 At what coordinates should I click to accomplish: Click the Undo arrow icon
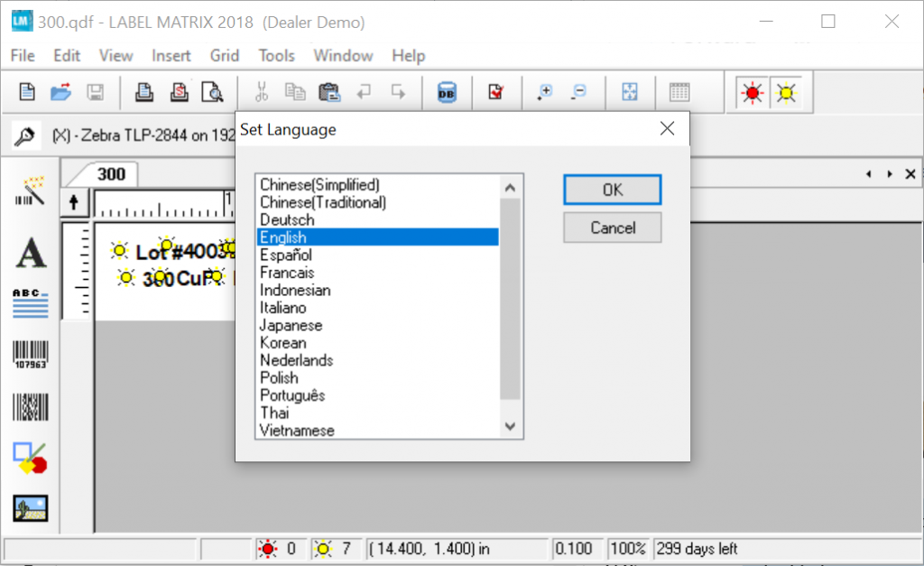pyautogui.click(x=365, y=92)
